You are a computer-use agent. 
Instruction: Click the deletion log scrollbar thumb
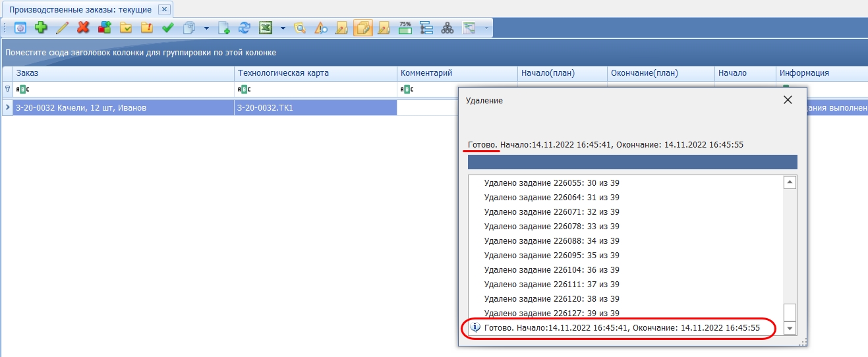pyautogui.click(x=790, y=312)
